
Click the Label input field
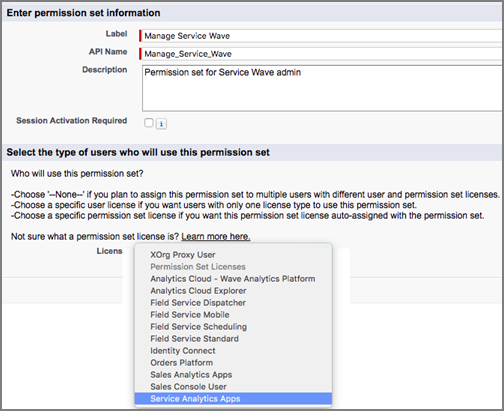click(322, 36)
